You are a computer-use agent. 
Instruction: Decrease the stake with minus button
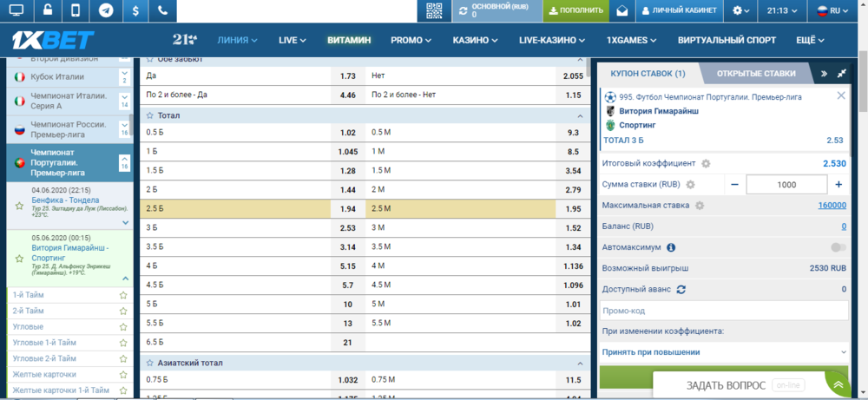tap(735, 184)
